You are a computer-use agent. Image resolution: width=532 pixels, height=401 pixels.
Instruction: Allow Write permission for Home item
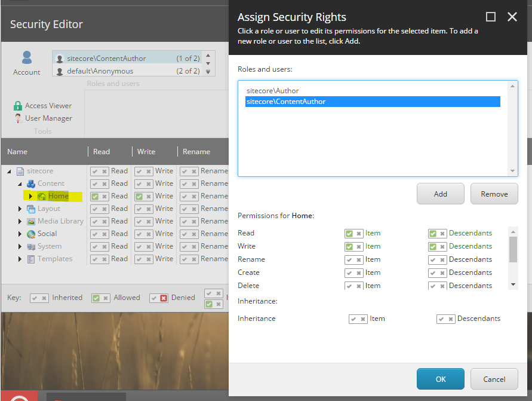349,246
